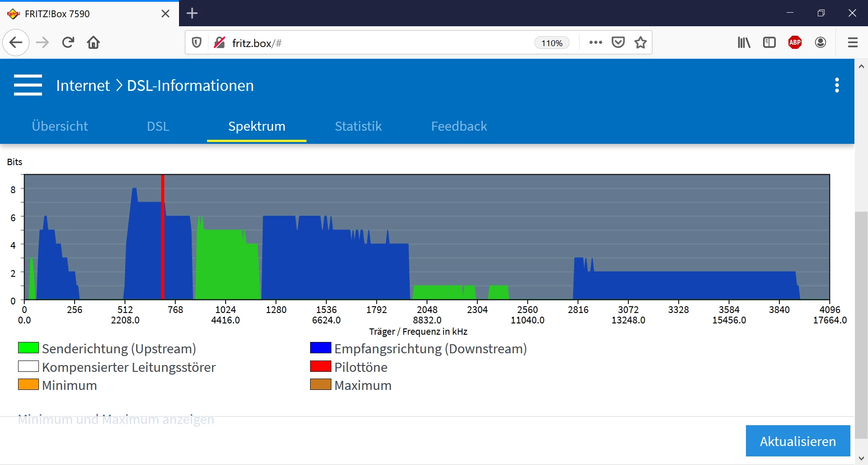Click the scrollbar down arrow
868x465 pixels.
861,458
